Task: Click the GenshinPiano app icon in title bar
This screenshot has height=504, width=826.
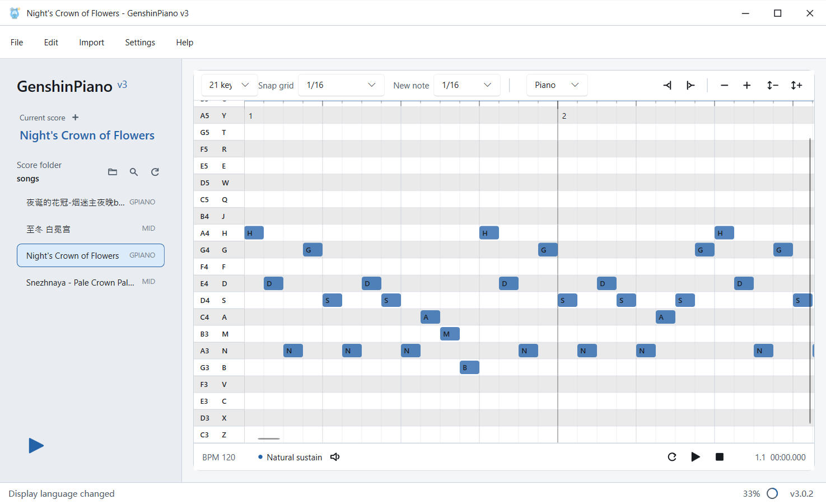Action: [x=15, y=13]
